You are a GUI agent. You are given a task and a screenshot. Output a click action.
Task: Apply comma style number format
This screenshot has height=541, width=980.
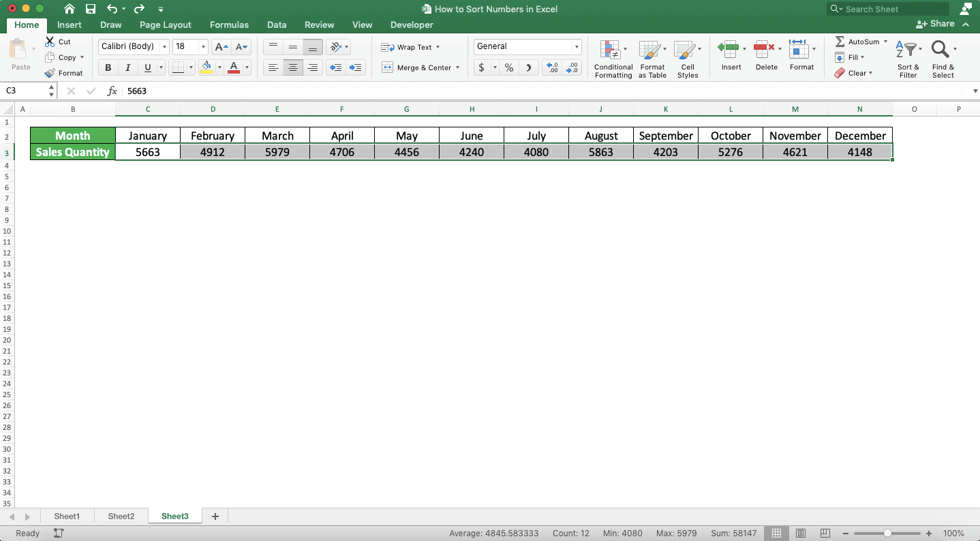529,67
